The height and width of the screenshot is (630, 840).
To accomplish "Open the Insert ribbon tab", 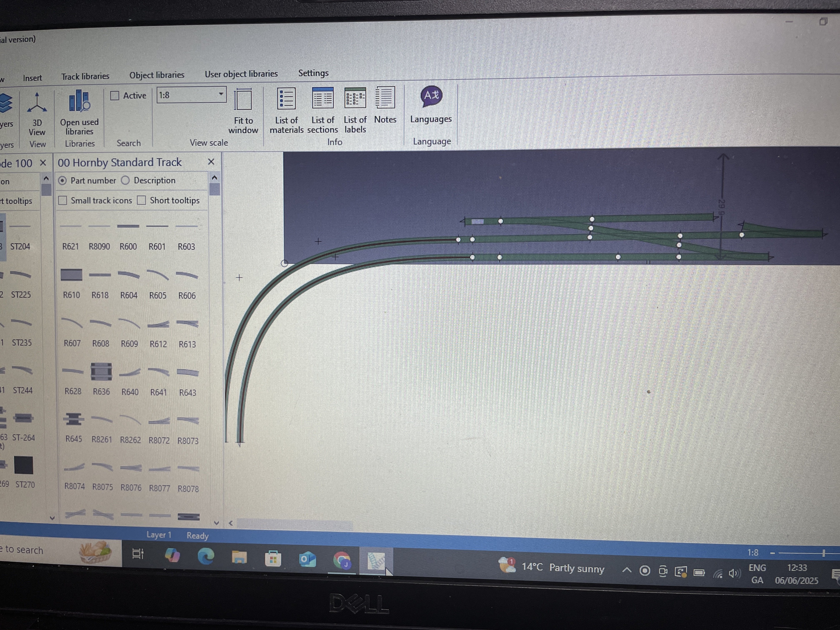I will (32, 78).
